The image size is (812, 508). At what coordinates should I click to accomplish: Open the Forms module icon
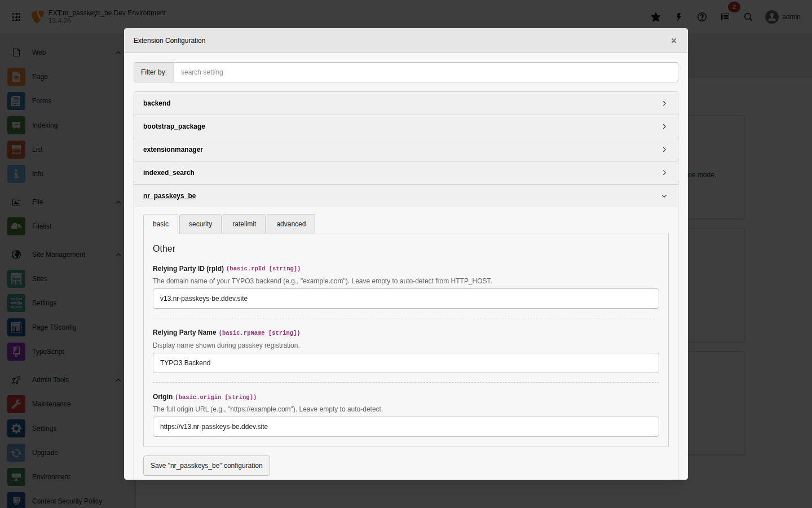coord(16,101)
